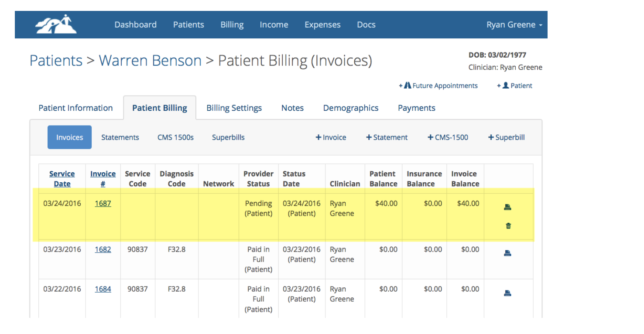Go to Dashboard in top navigation
Image resolution: width=644 pixels, height=334 pixels.
pyautogui.click(x=135, y=25)
